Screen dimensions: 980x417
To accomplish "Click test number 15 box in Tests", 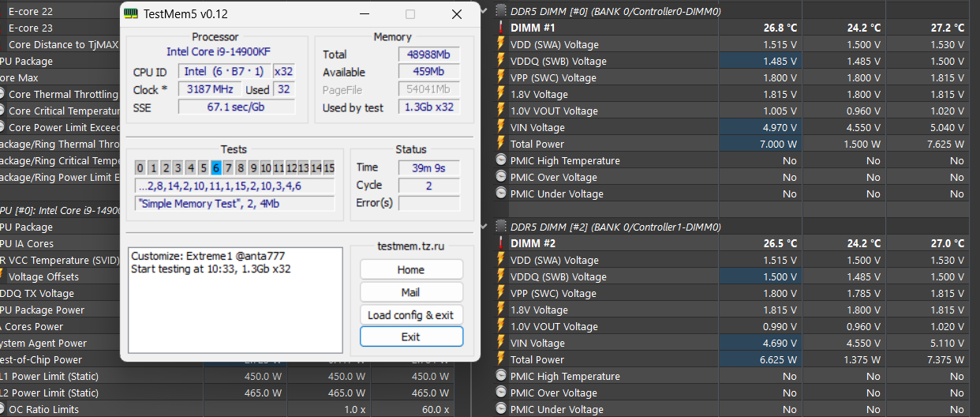I will coord(328,167).
